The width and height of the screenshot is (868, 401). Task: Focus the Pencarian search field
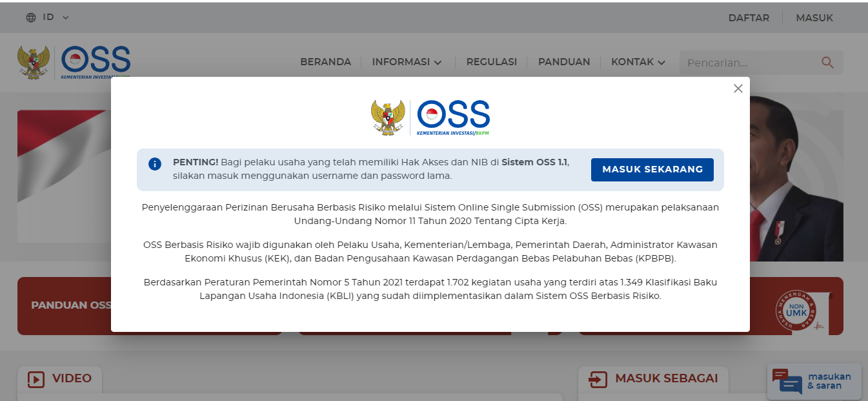(762, 63)
